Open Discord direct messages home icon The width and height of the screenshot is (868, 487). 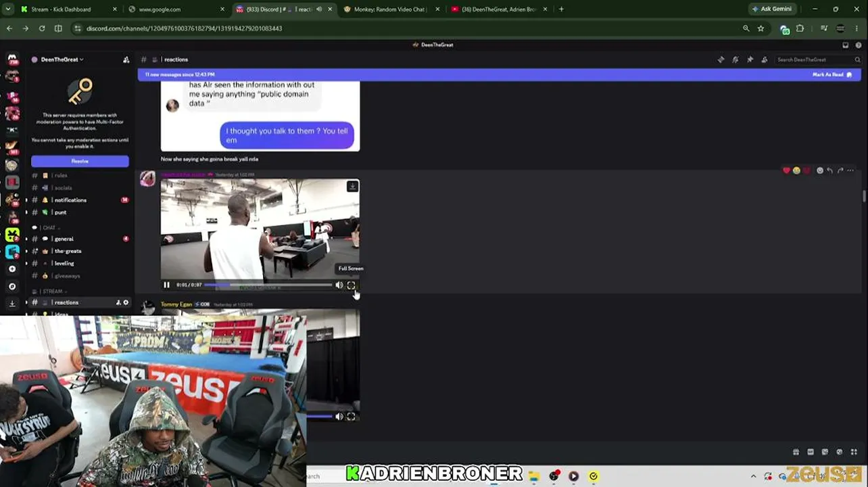point(12,59)
